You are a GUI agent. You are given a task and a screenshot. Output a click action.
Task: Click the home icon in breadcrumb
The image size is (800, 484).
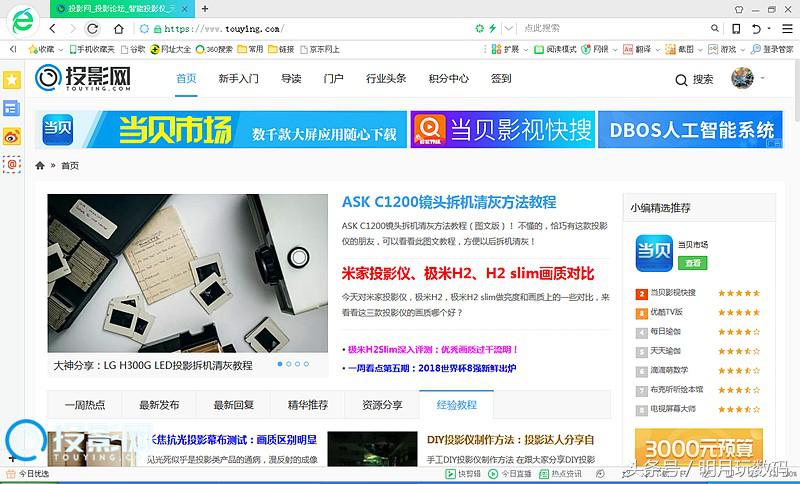click(40, 165)
